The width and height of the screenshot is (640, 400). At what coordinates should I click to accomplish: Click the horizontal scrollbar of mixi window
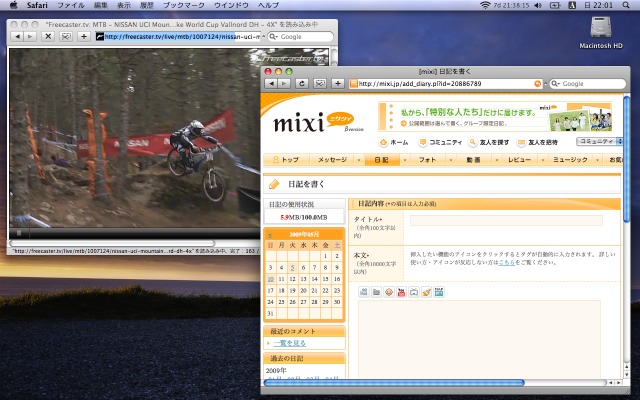394,383
